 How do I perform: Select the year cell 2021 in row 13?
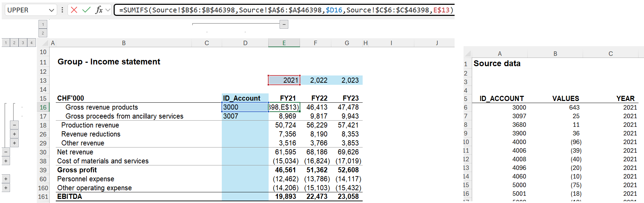(x=284, y=80)
